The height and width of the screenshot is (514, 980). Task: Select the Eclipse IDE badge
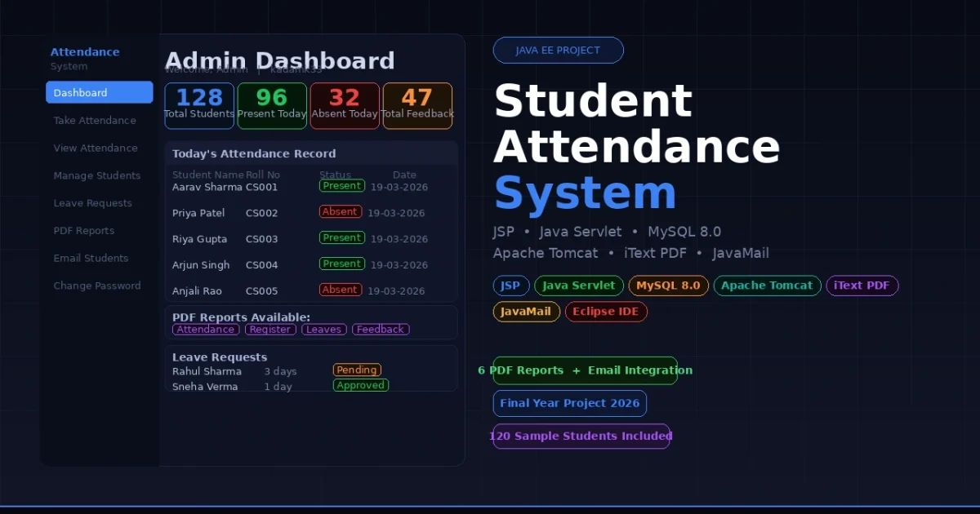pyautogui.click(x=606, y=312)
